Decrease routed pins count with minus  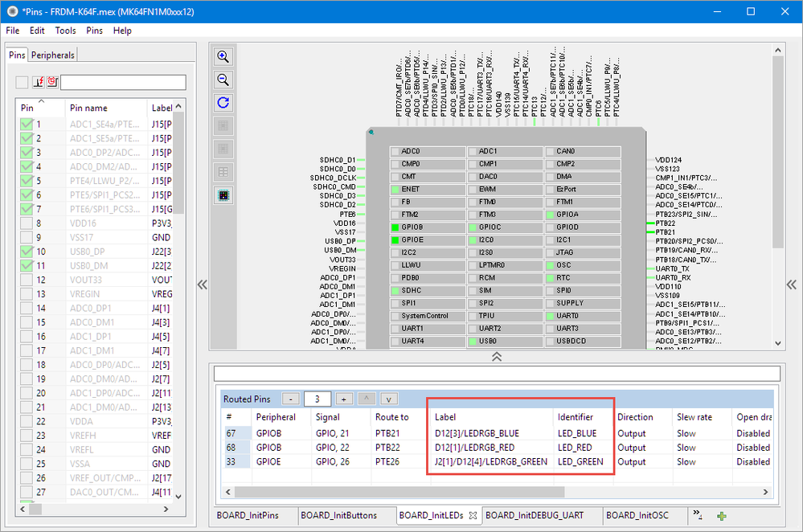click(x=291, y=399)
